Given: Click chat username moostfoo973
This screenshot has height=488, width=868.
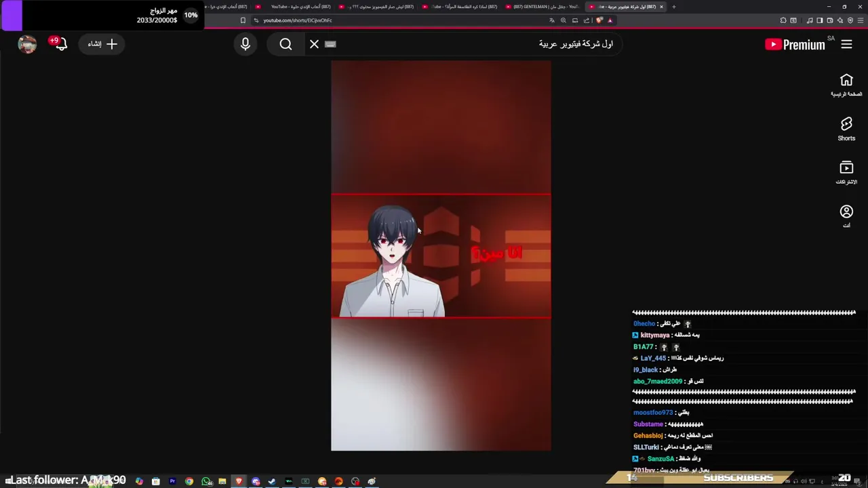Looking at the screenshot, I should pyautogui.click(x=653, y=412).
